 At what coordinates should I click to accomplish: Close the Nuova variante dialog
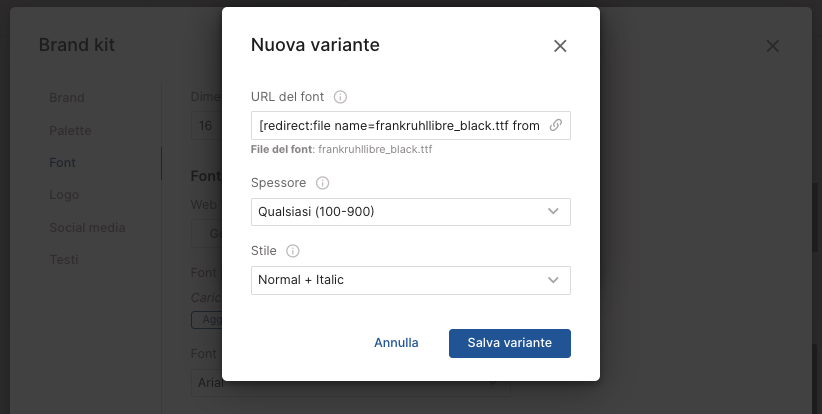560,46
